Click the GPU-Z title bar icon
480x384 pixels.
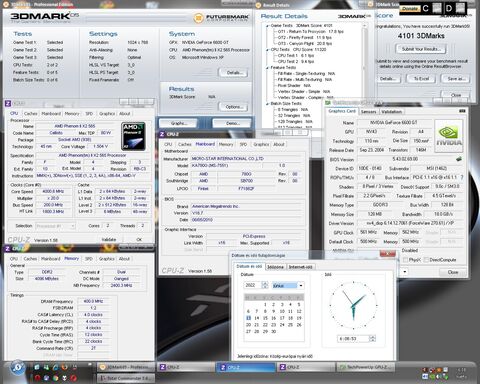click(x=328, y=103)
